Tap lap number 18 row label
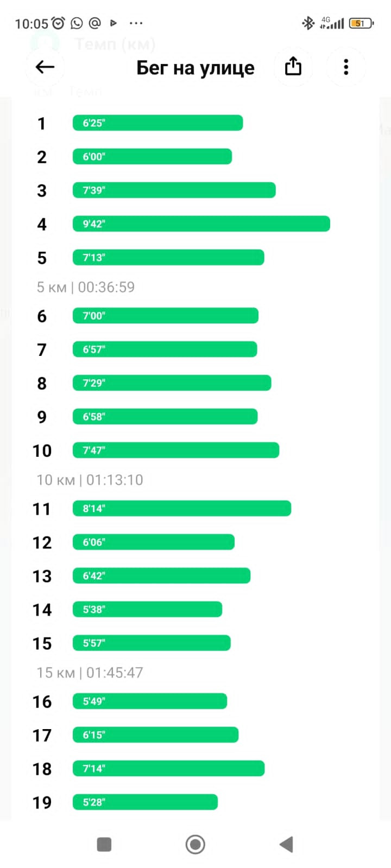The height and width of the screenshot is (868, 391). point(42,769)
